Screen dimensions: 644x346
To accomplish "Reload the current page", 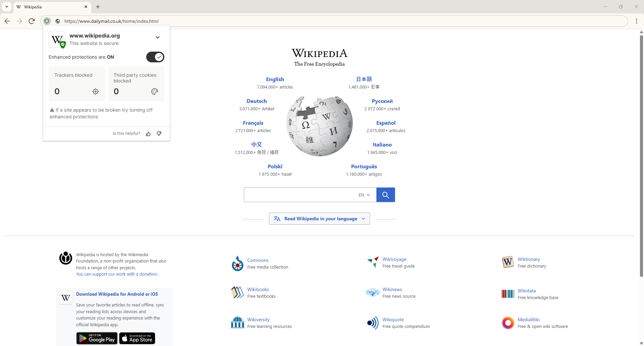I will click(x=32, y=21).
